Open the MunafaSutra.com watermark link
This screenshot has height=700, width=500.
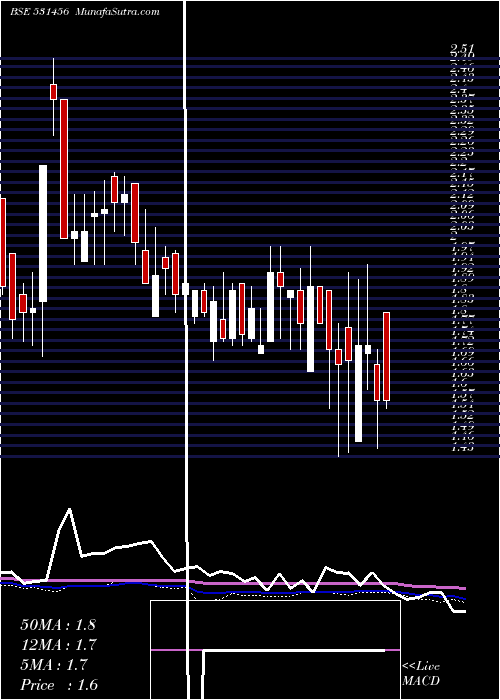click(x=118, y=12)
